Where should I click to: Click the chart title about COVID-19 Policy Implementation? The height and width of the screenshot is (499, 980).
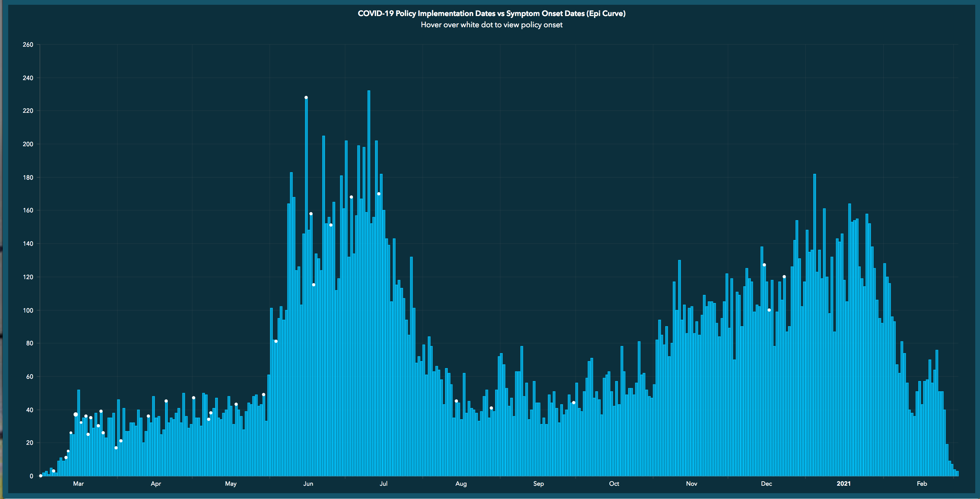click(491, 13)
